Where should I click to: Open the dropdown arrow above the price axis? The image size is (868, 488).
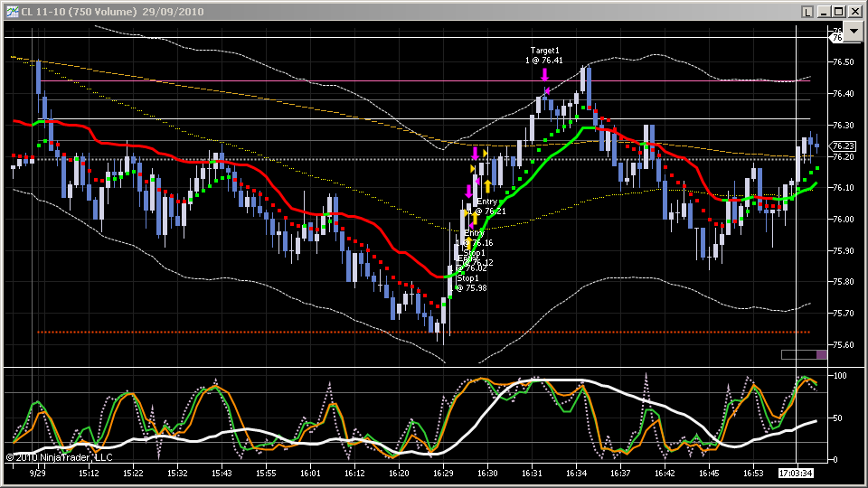(x=854, y=32)
